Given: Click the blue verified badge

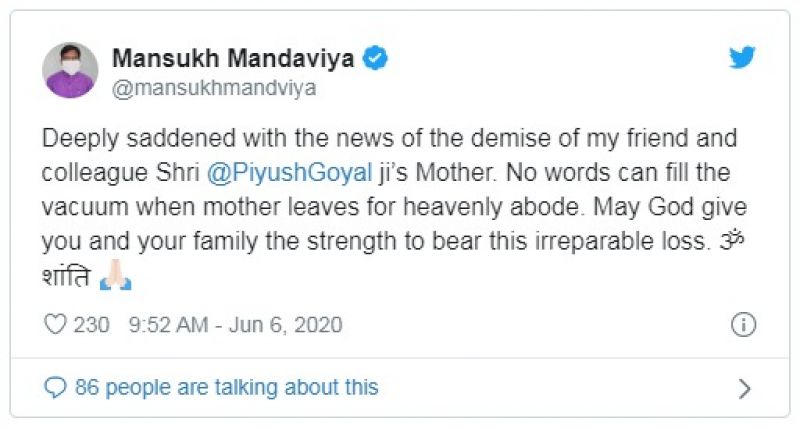Looking at the screenshot, I should point(376,59).
